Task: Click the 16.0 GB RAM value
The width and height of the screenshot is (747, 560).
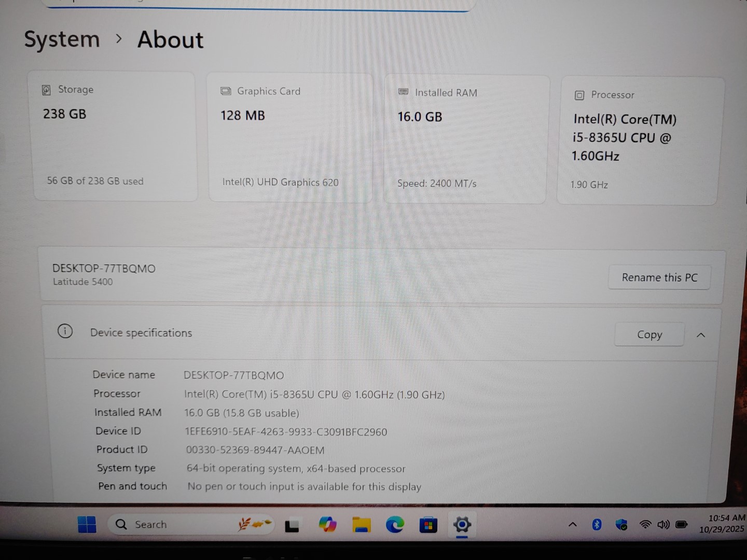Action: (x=420, y=117)
